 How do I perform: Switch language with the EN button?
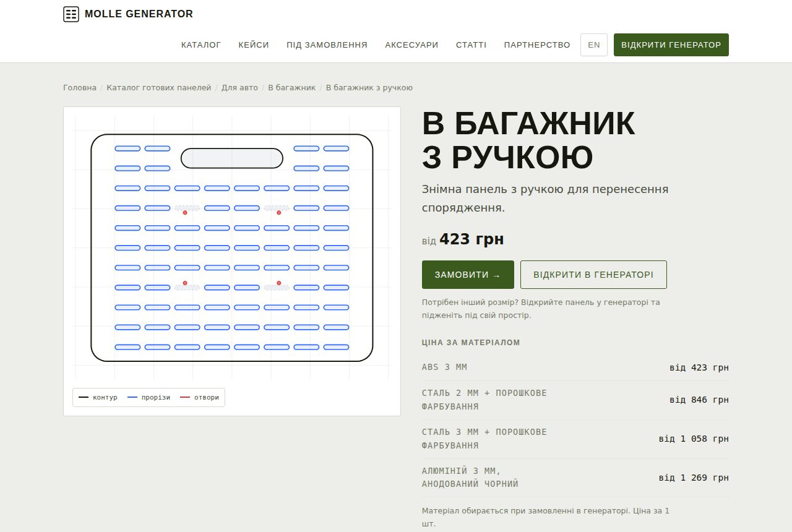pyautogui.click(x=594, y=45)
